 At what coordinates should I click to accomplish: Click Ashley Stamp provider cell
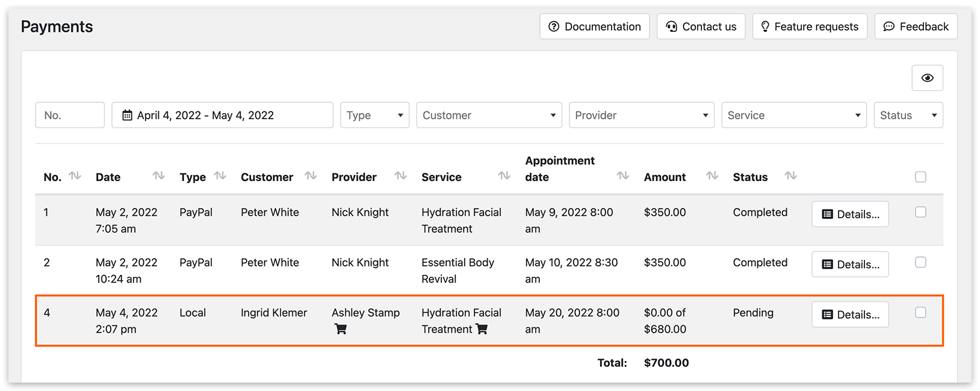point(365,313)
